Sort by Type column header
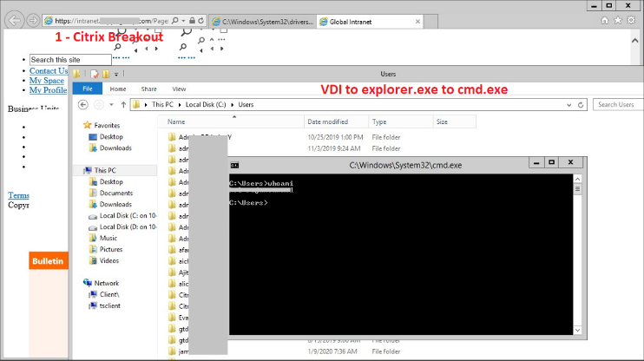This screenshot has width=644, height=361. 401,122
